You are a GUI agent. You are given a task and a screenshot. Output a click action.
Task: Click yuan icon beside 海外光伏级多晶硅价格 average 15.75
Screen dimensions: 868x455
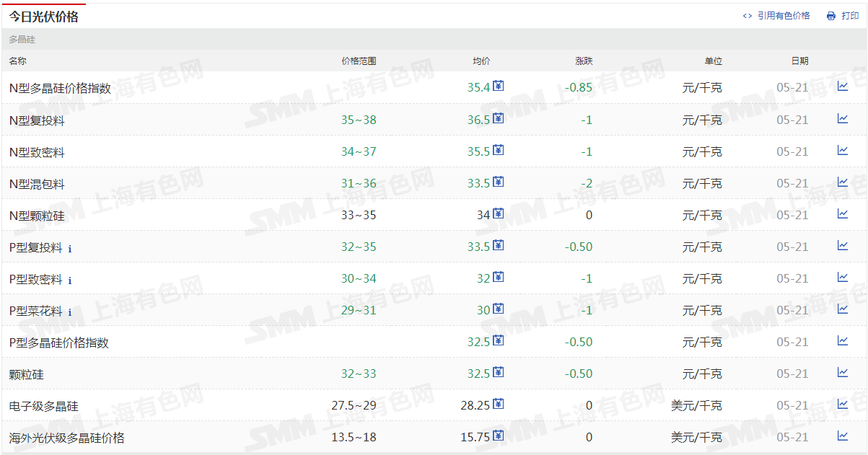click(498, 436)
